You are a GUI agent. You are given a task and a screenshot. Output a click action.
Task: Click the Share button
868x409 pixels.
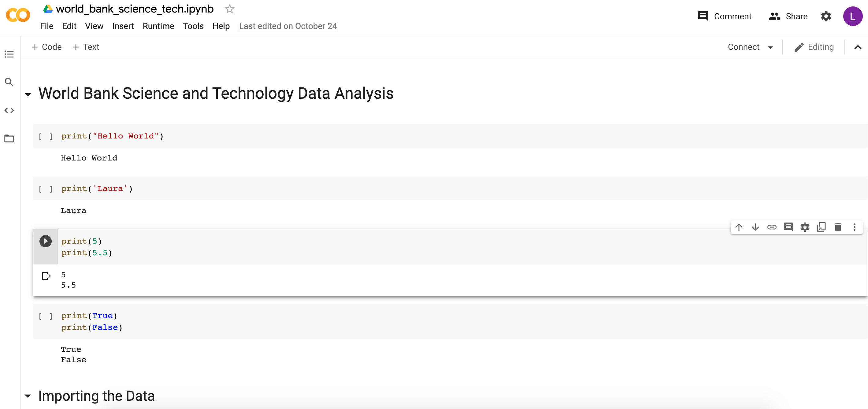[x=788, y=16]
